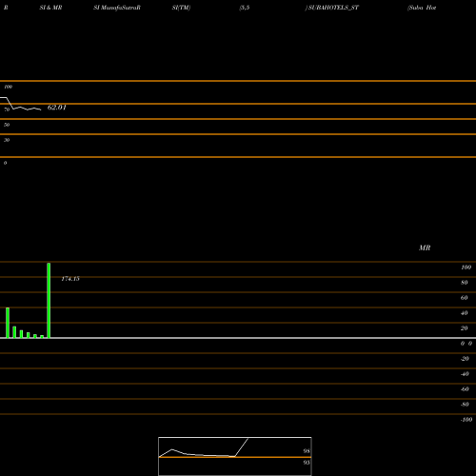
Task: Click the 93 label in mini chart
Action: tap(307, 463)
